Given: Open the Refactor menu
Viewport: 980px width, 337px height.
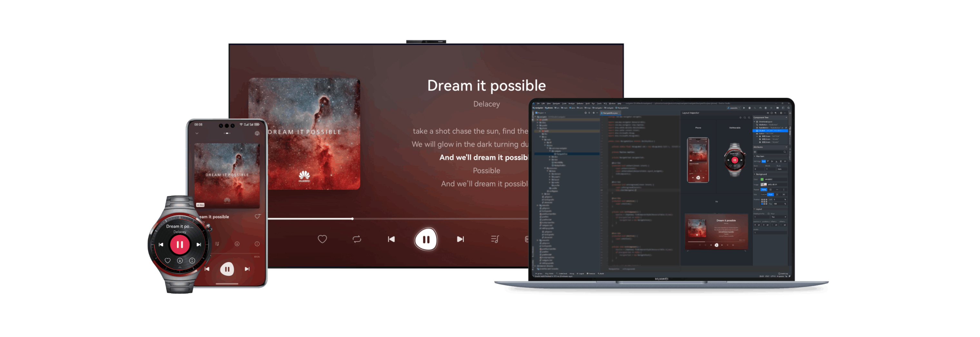Looking at the screenshot, I should tap(580, 104).
